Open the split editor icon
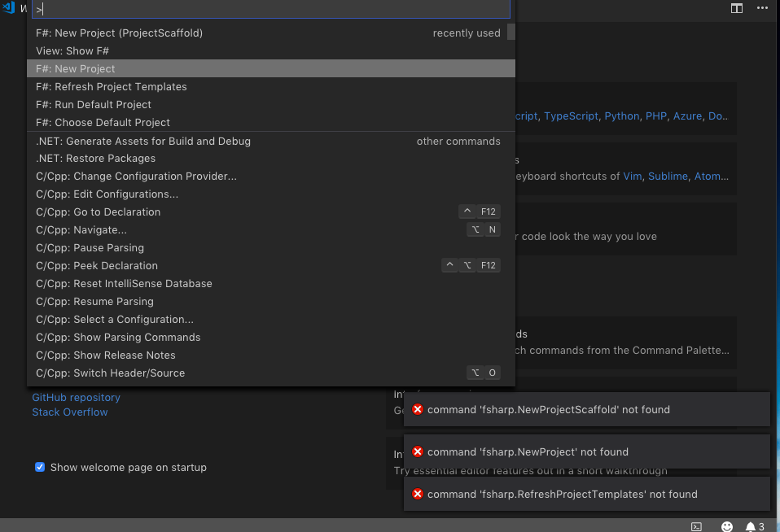Image resolution: width=780 pixels, height=532 pixels. (736, 8)
